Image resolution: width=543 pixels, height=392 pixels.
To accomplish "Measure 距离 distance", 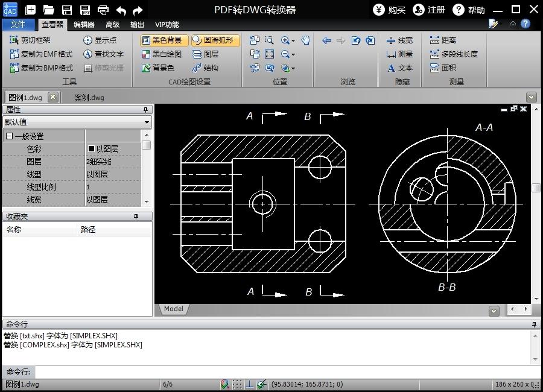I will click(x=443, y=40).
